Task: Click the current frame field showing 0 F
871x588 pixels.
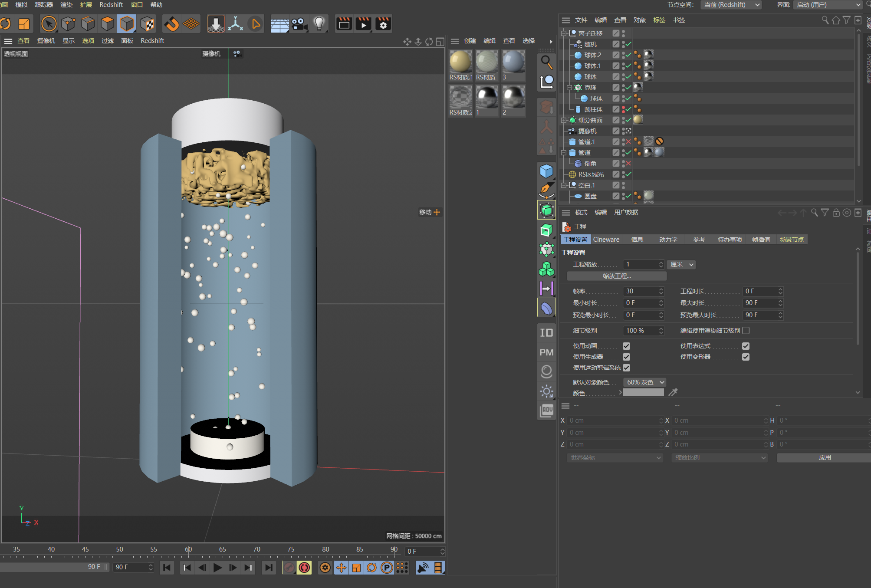Action: (425, 551)
